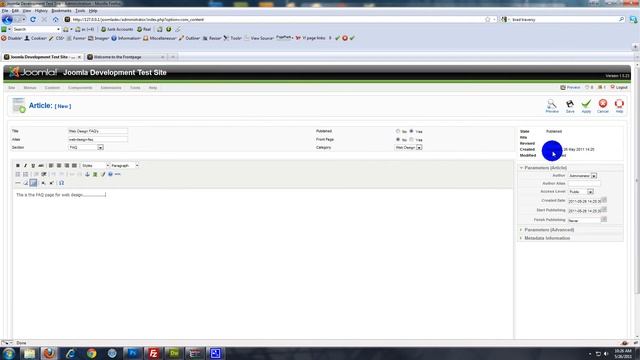Open the Author dropdown
The image size is (640, 360).
point(582,176)
